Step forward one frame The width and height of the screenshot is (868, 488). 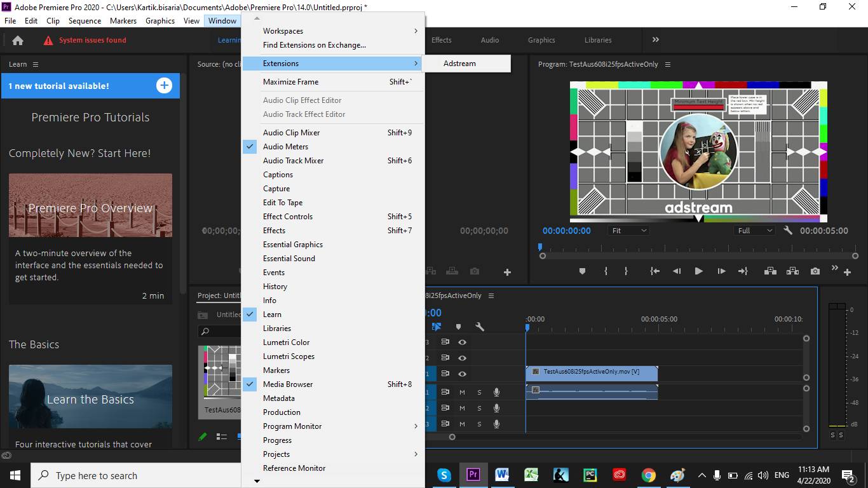point(721,271)
